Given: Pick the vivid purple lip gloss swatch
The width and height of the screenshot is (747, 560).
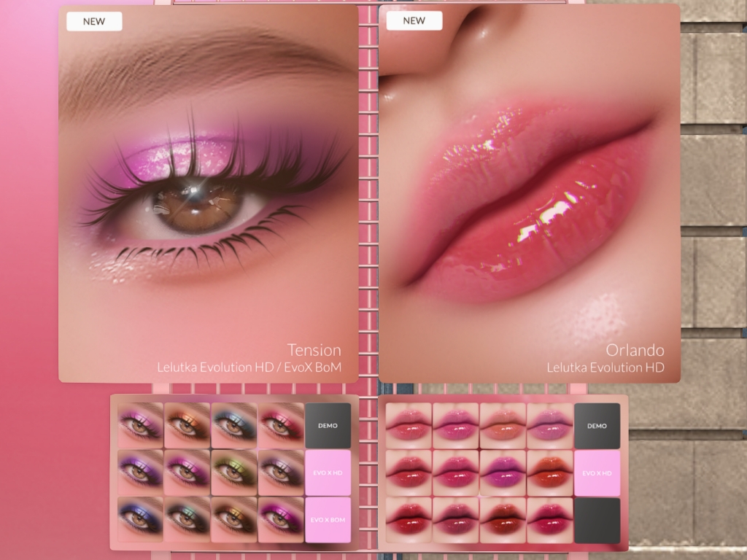Looking at the screenshot, I should 503,472.
